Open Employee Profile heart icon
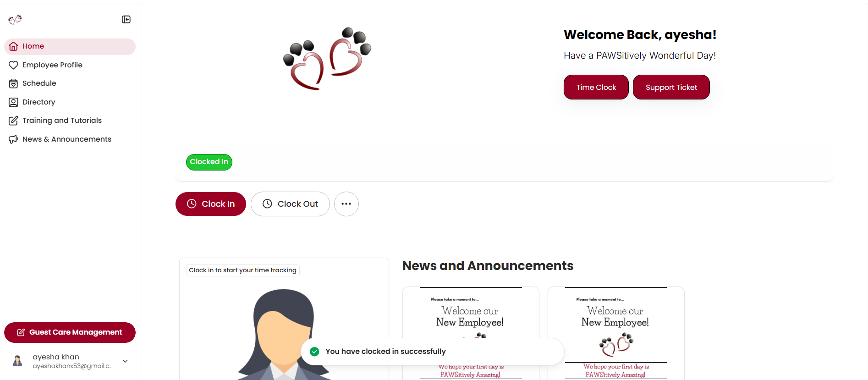Viewport: 868px width, 380px height. pyautogui.click(x=13, y=65)
